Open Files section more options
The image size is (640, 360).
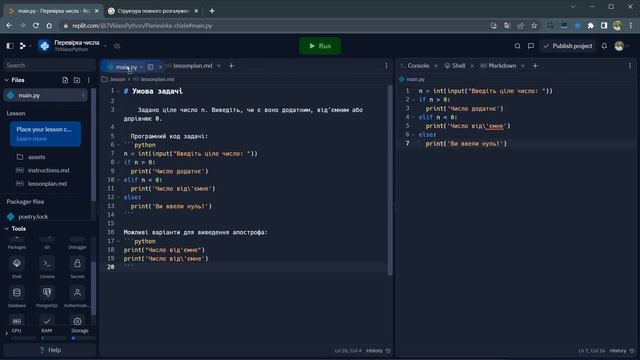click(89, 80)
